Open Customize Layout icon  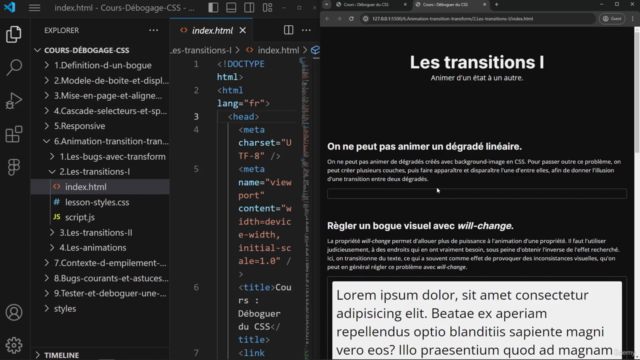(x=267, y=8)
